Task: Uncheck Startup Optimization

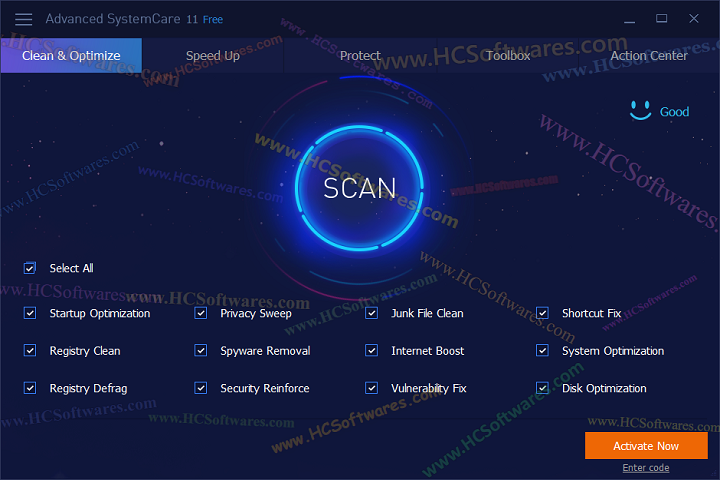Action: point(30,313)
